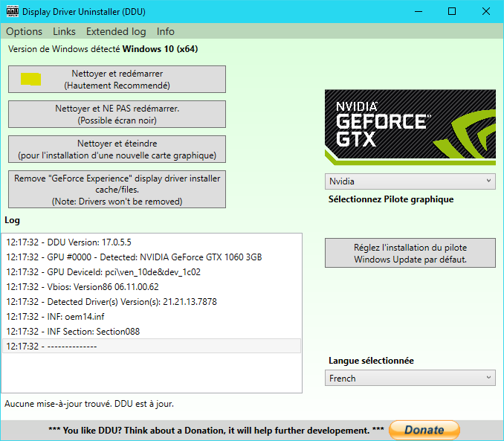Image resolution: width=504 pixels, height=441 pixels.
Task: Open the Extended log menu
Action: pos(116,31)
